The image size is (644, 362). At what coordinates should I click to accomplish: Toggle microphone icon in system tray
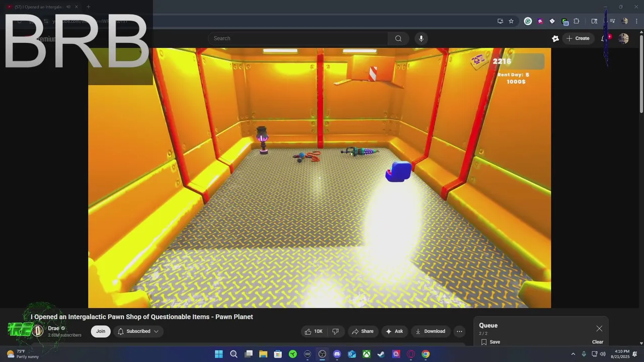[584, 354]
